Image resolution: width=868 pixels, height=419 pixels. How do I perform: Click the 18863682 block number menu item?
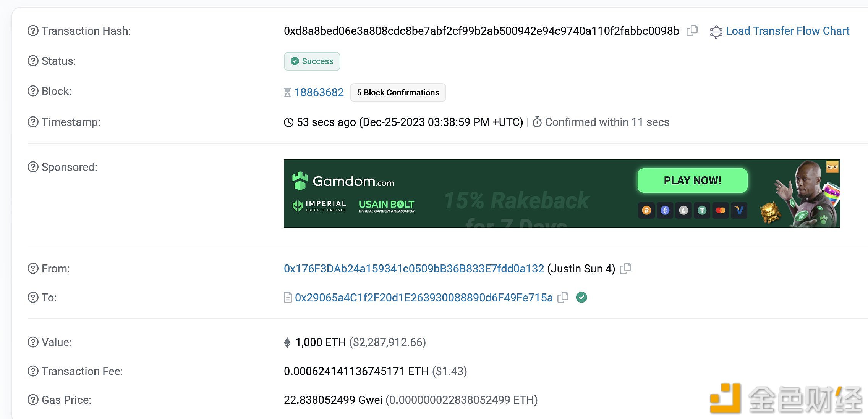[319, 92]
